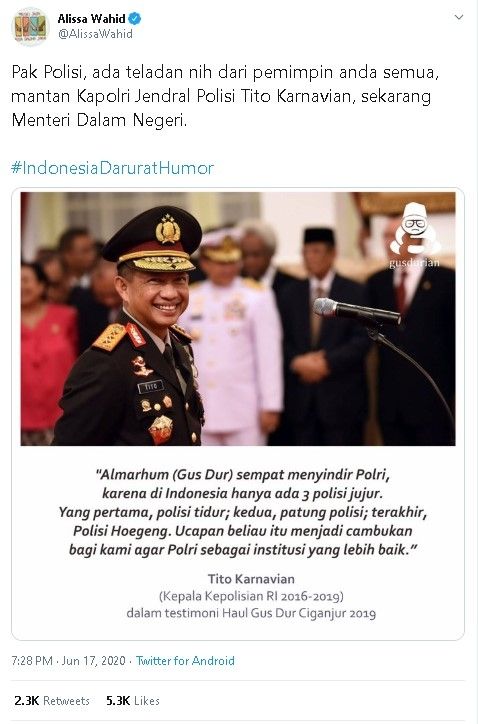Viewport: 478px width, 724px height.
Task: Open the Twitter for Android source link
Action: [185, 661]
